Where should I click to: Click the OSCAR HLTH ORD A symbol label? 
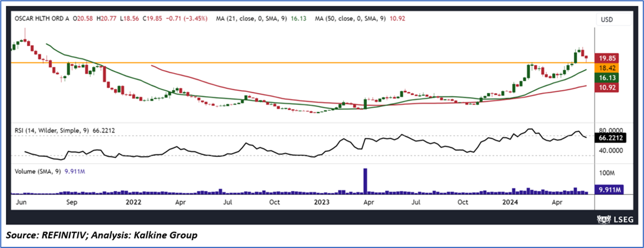tap(41, 18)
